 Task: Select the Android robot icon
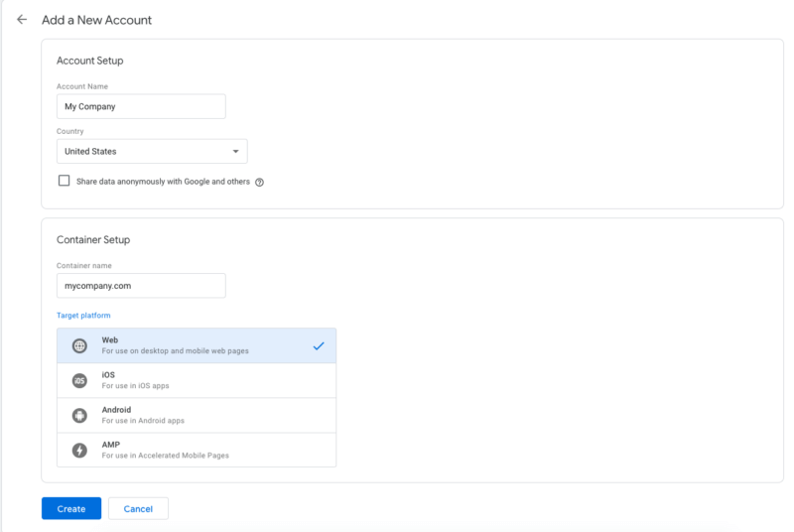pyautogui.click(x=79, y=416)
